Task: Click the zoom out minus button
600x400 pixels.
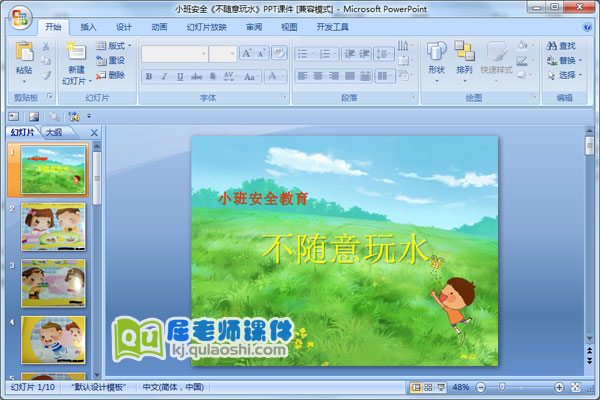Action: click(x=481, y=388)
